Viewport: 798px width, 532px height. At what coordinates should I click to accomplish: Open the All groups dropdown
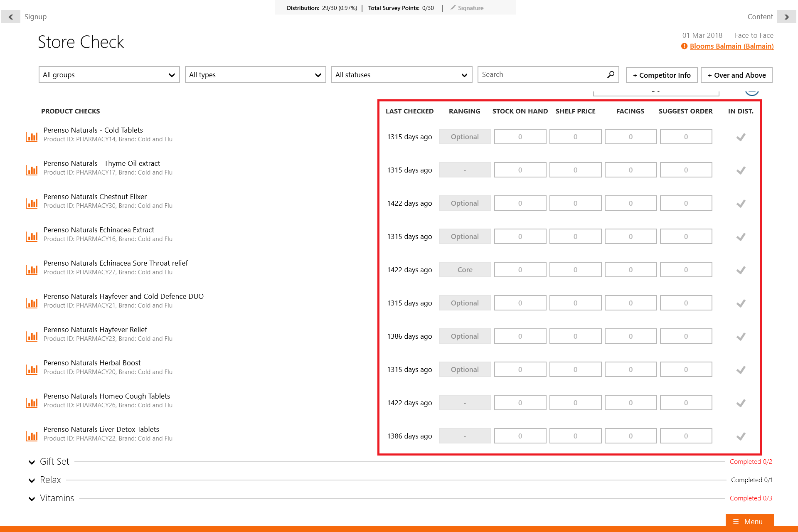tap(109, 75)
